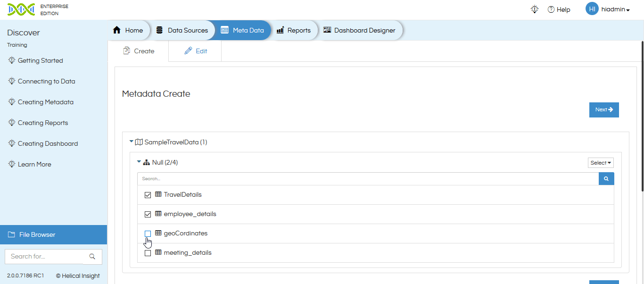The height and width of the screenshot is (284, 644).
Task: Click the geoCordinates table icon
Action: 158,233
